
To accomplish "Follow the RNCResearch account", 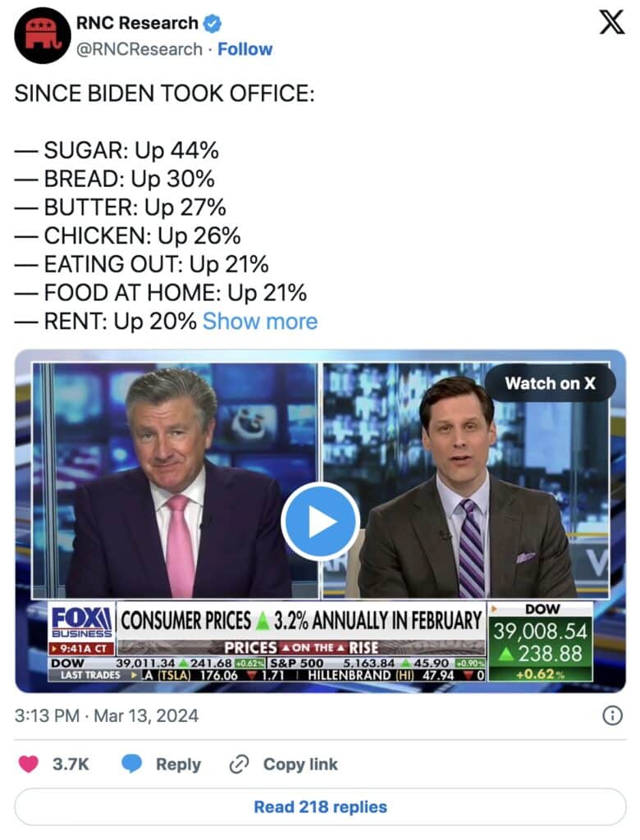I will (x=245, y=49).
